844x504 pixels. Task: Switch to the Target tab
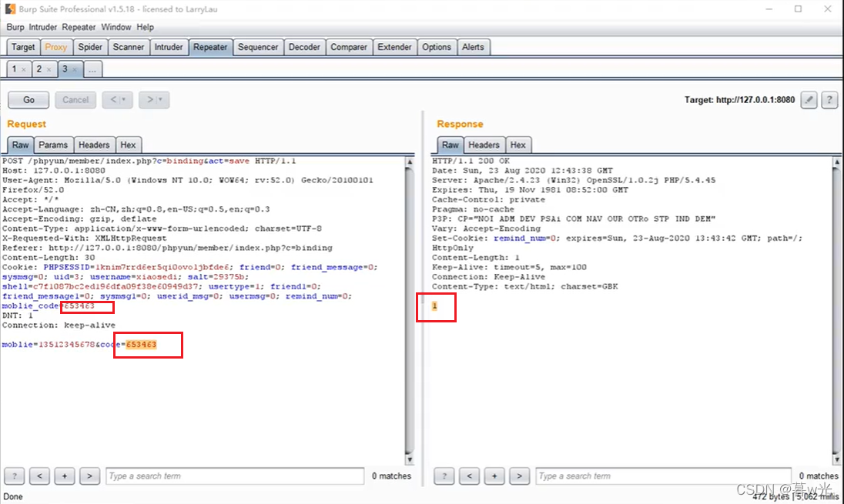coord(23,47)
